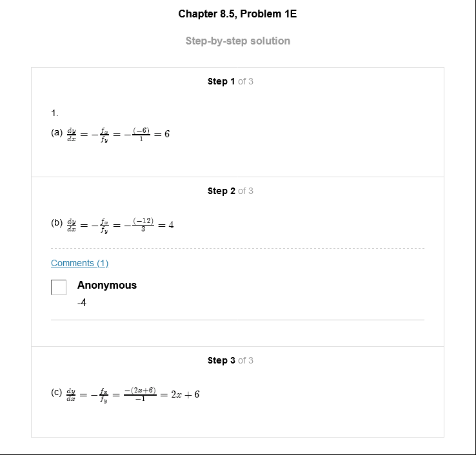Viewport: 476px width, 455px height.
Task: Click the (a) part label
Action: click(57, 133)
